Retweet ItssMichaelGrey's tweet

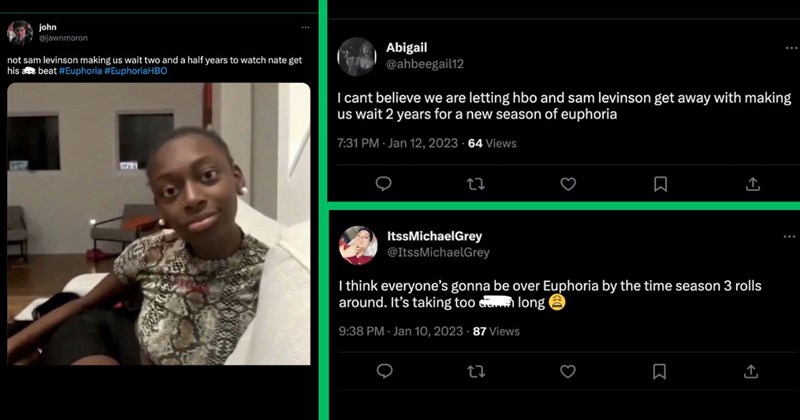(475, 371)
